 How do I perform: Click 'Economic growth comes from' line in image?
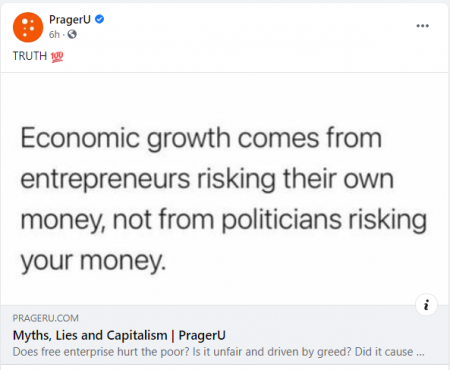click(201, 139)
